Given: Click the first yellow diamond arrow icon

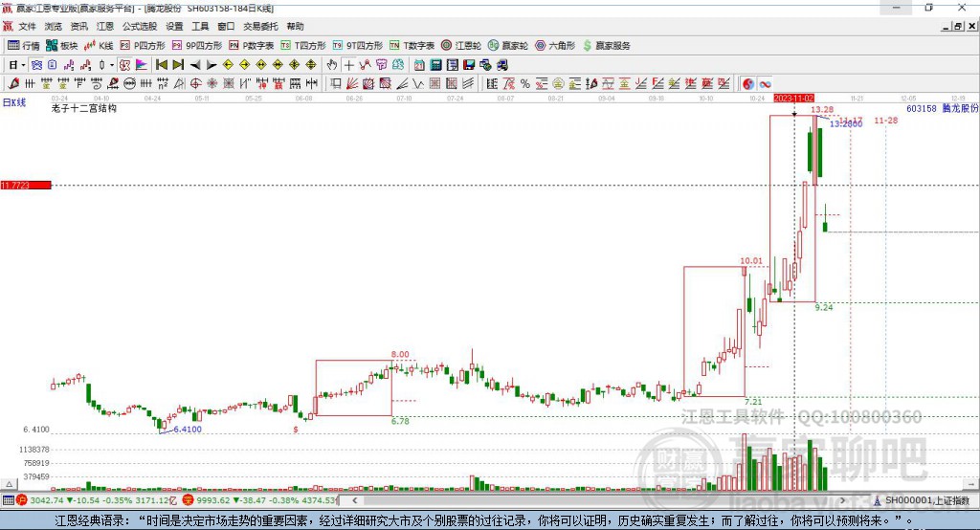Looking at the screenshot, I should click(228, 64).
